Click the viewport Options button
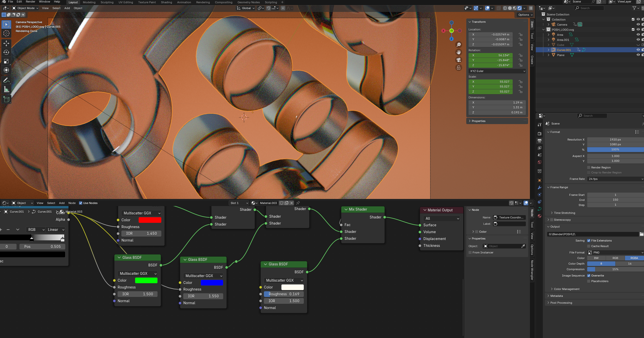 pos(525,15)
